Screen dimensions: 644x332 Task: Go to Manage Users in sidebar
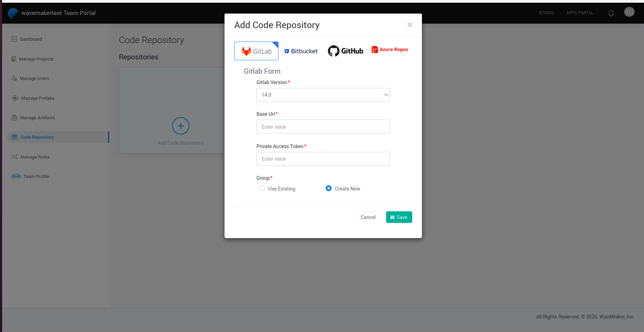point(34,79)
